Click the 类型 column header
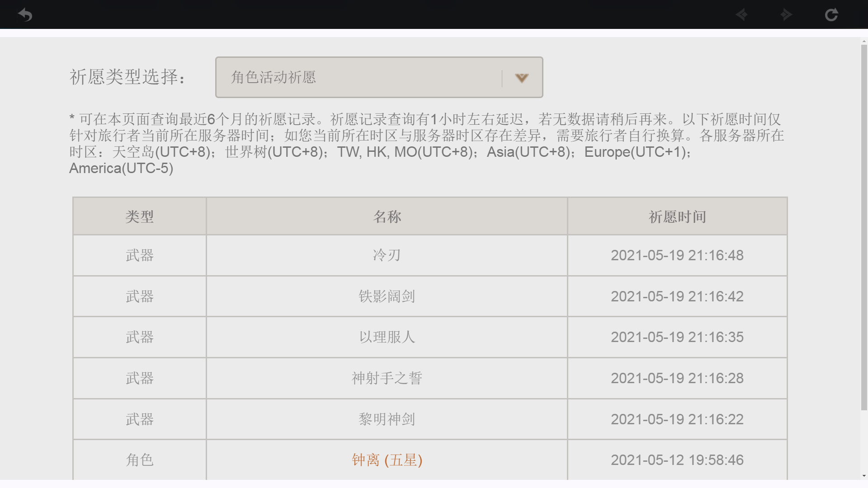Image resolution: width=868 pixels, height=488 pixels. [x=139, y=216]
